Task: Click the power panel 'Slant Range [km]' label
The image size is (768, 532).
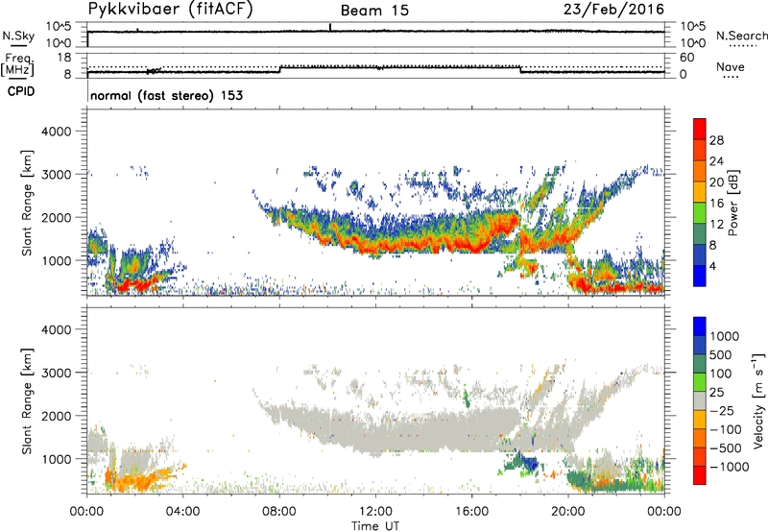Action: (x=27, y=203)
